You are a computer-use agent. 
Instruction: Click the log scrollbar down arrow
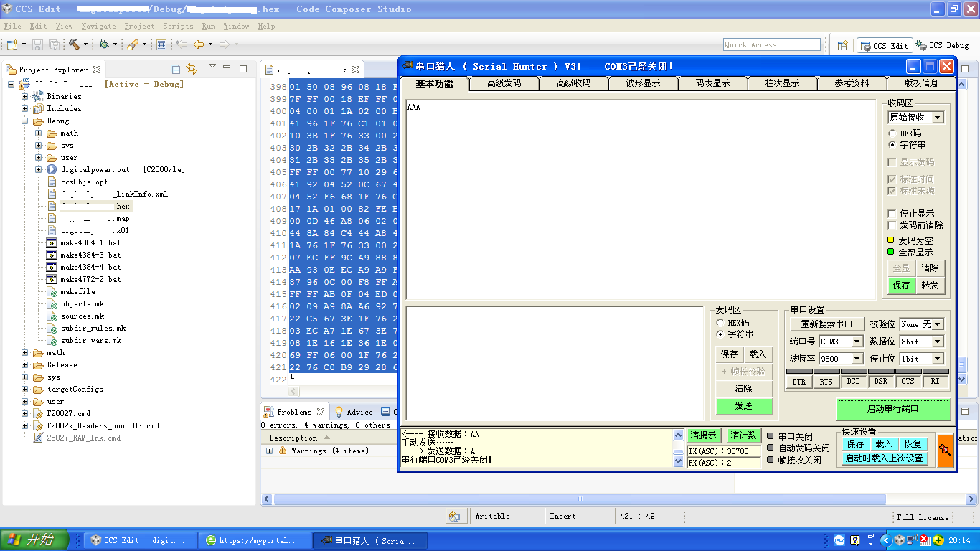678,462
